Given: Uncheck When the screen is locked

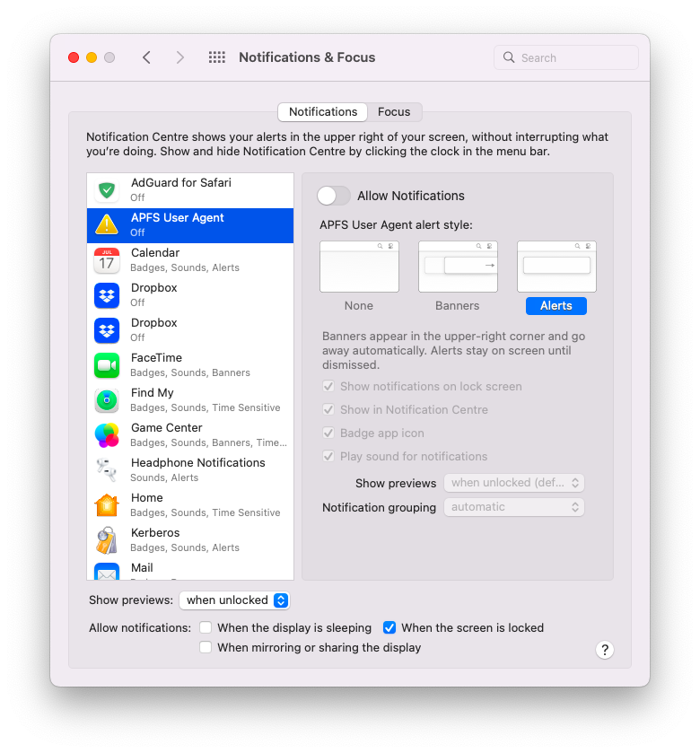Looking at the screenshot, I should pos(389,627).
